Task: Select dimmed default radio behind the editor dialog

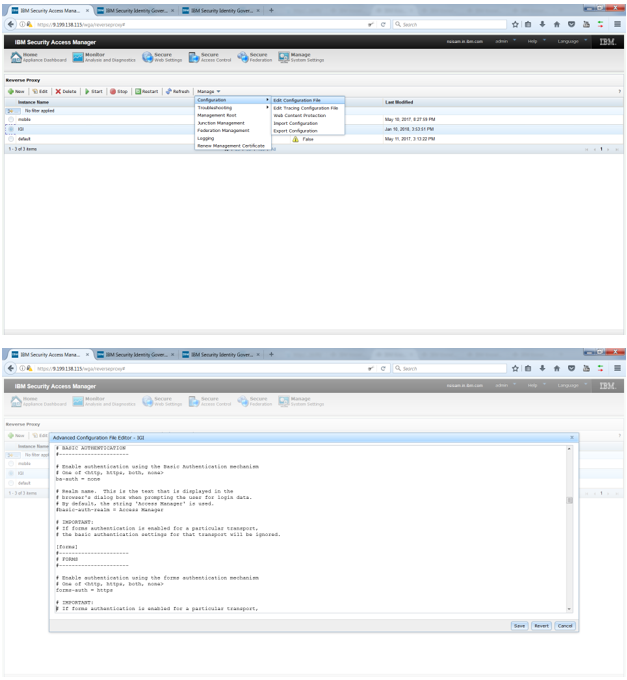Action: [11, 483]
